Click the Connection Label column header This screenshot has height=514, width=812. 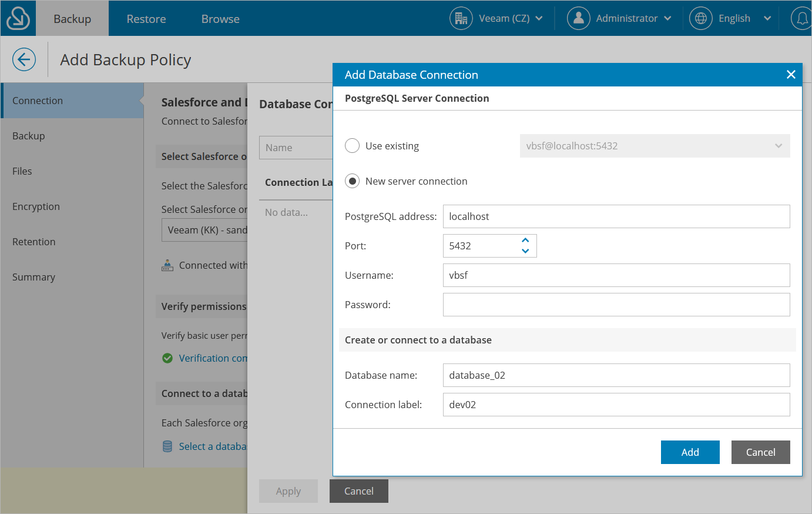click(x=299, y=182)
